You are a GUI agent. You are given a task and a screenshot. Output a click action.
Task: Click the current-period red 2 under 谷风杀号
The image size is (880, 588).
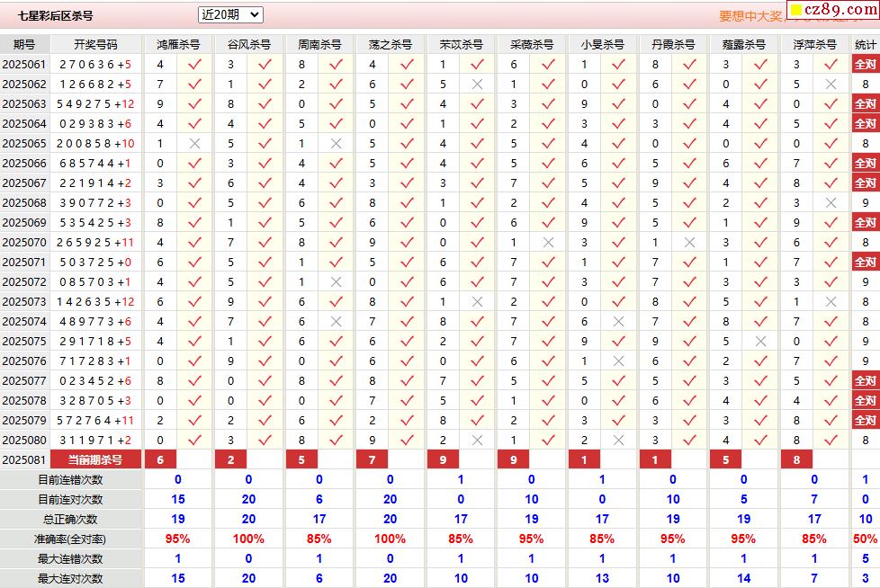(230, 459)
